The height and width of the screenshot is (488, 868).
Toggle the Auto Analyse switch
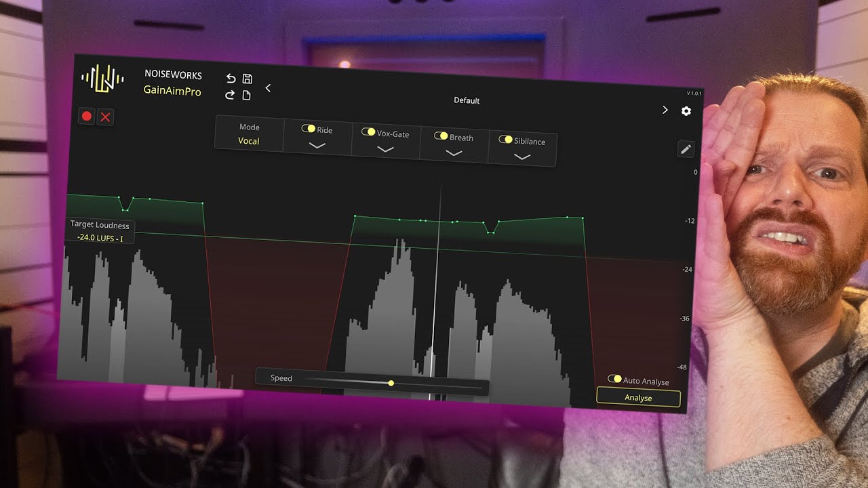[614, 379]
